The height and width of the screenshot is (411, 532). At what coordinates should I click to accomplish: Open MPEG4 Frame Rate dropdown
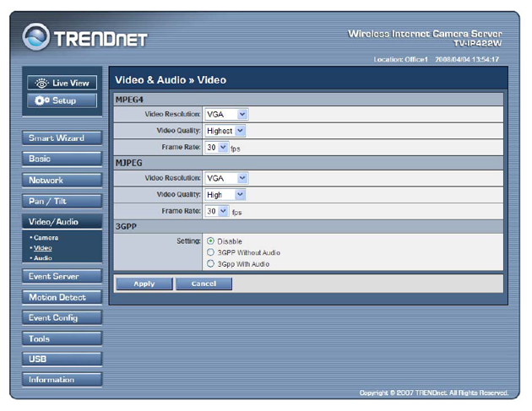[217, 148]
